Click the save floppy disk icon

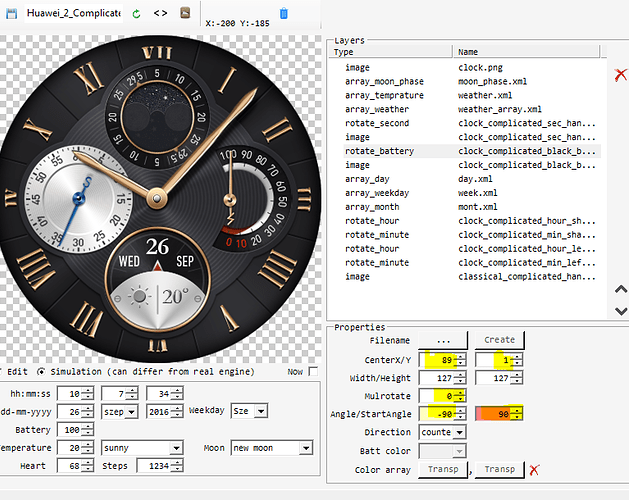(11, 14)
